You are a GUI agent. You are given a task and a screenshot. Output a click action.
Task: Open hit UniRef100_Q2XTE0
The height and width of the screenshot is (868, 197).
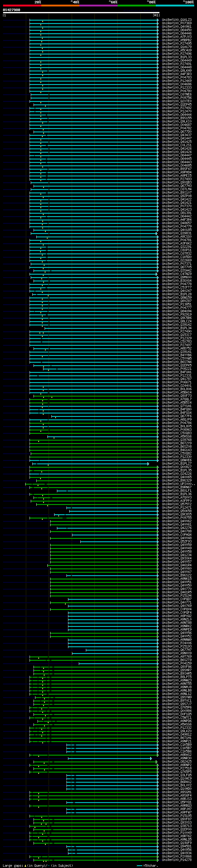(x=177, y=101)
